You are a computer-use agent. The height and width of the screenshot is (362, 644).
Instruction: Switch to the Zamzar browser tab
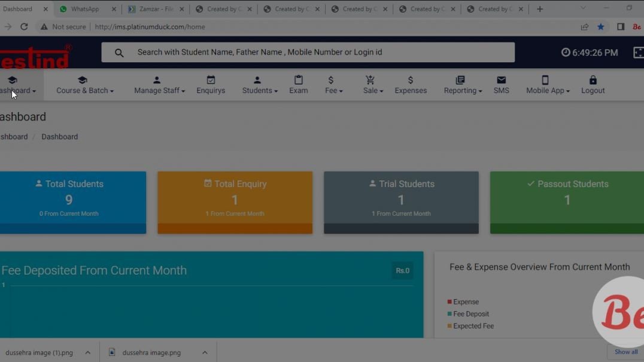click(156, 9)
